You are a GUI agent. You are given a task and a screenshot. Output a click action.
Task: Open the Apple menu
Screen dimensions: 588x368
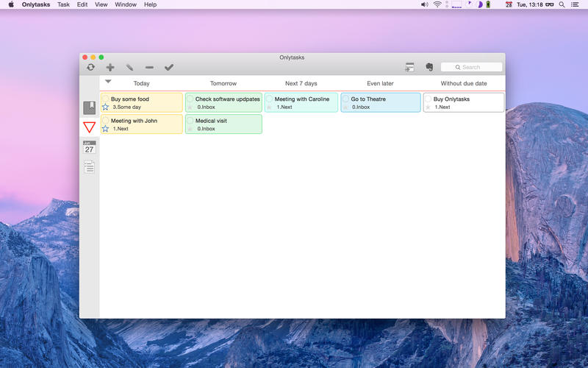click(x=11, y=4)
